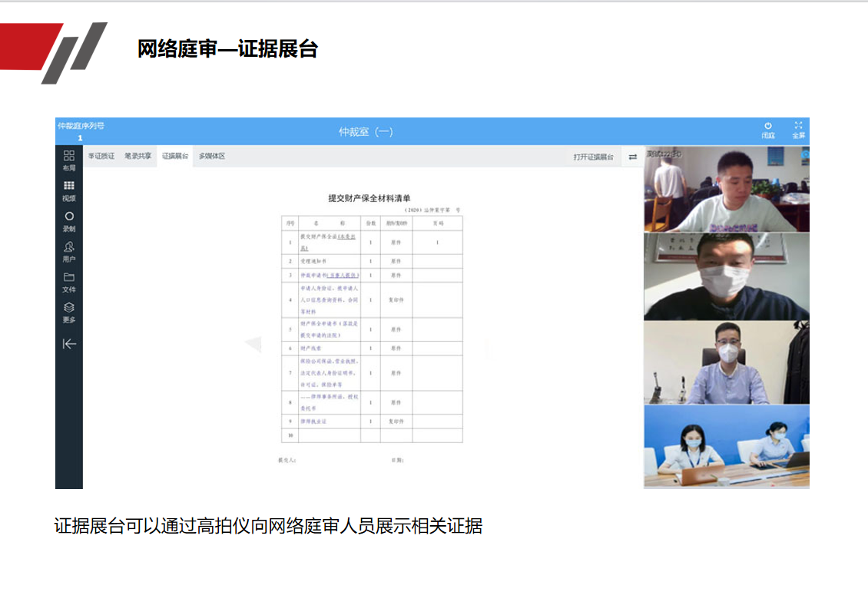868x605 pixels.
Task: Switch to the 笔录共享 tab
Action: pos(137,156)
